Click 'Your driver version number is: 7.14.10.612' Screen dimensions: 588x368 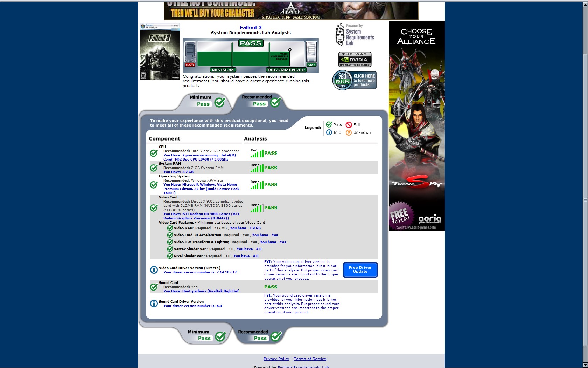pos(200,272)
